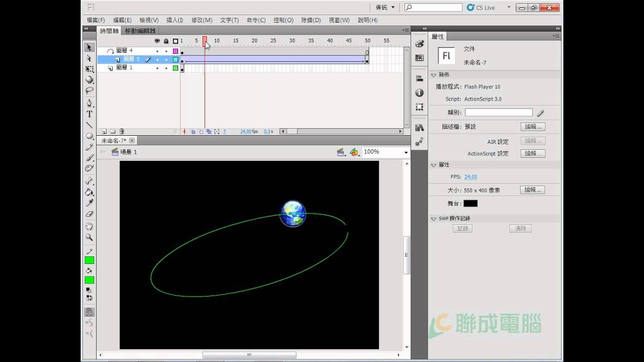Collapse the SWF 操作記錄 section
The width and height of the screenshot is (644, 362).
pos(434,219)
